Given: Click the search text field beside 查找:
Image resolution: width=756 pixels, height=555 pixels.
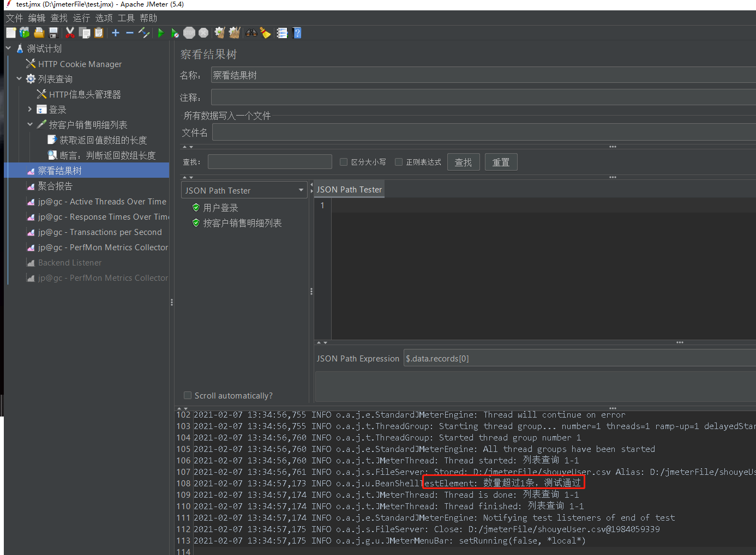Looking at the screenshot, I should tap(270, 162).
